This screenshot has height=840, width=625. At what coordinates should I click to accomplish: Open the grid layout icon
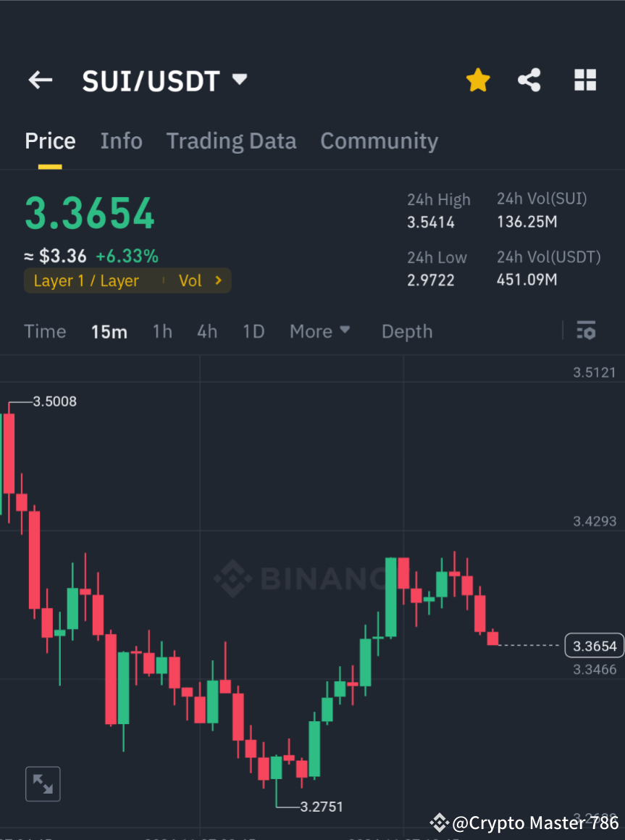click(584, 80)
